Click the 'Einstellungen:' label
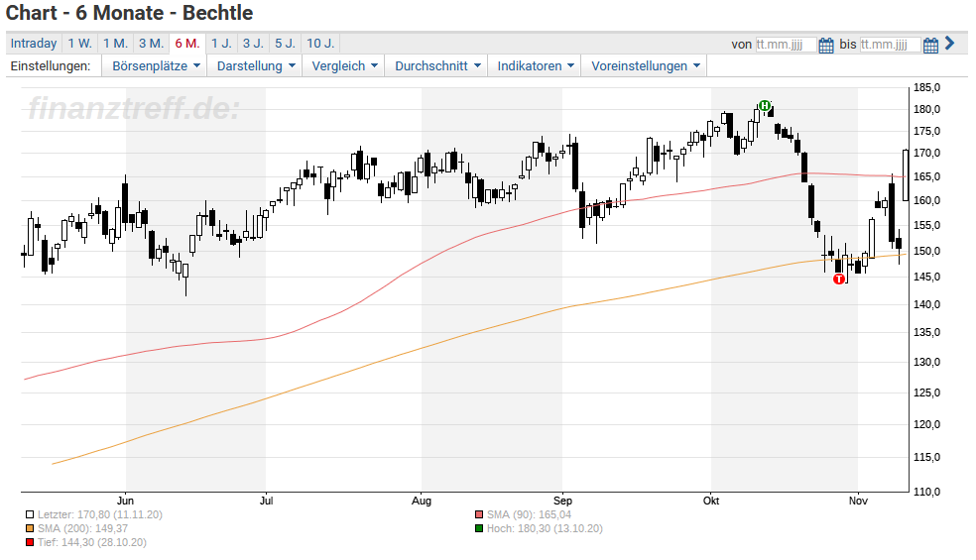 [x=51, y=66]
